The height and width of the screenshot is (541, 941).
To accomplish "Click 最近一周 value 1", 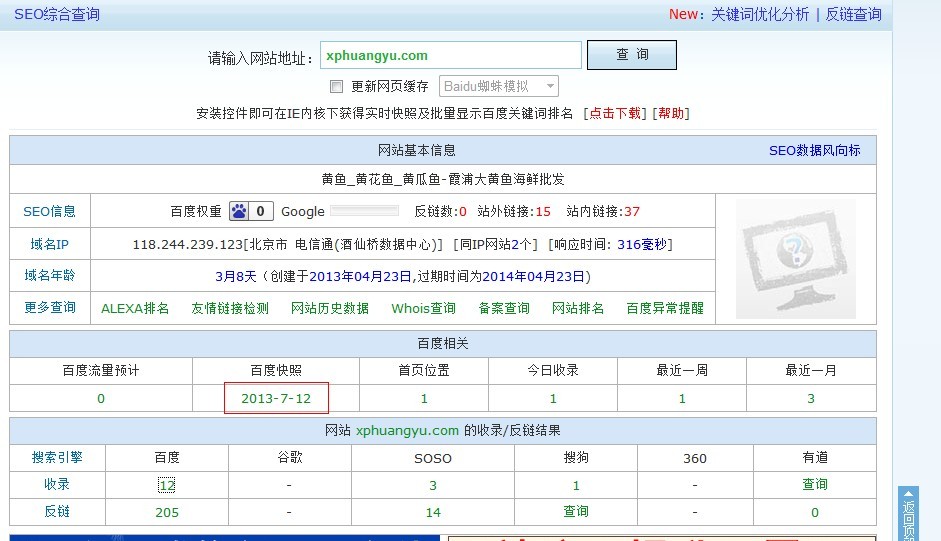I will point(682,399).
